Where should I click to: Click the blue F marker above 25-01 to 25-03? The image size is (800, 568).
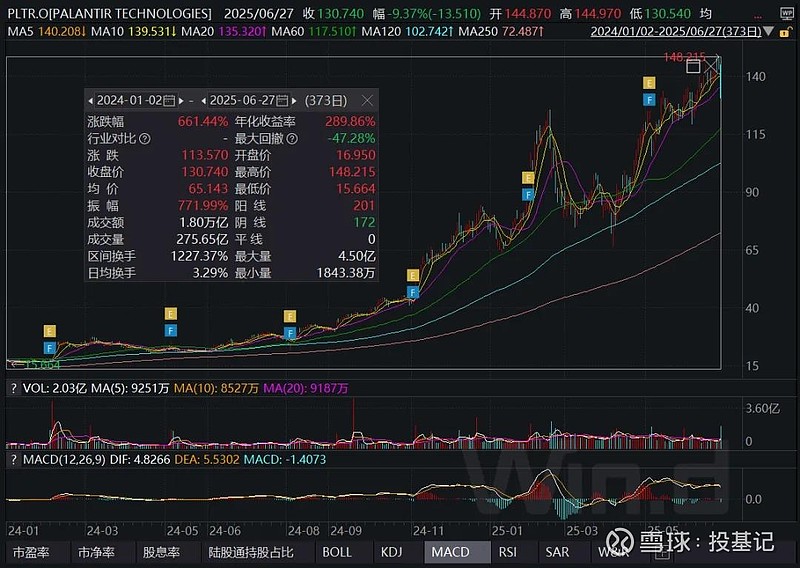(x=528, y=194)
